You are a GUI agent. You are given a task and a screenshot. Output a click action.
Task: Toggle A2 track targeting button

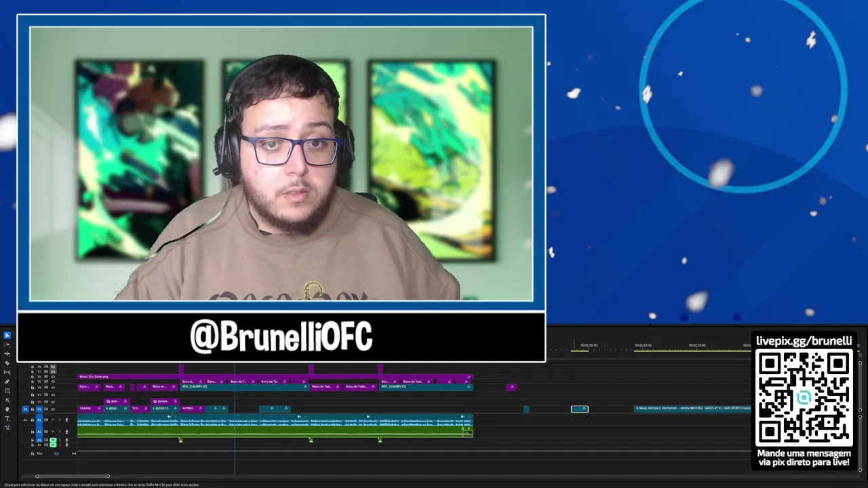39,431
